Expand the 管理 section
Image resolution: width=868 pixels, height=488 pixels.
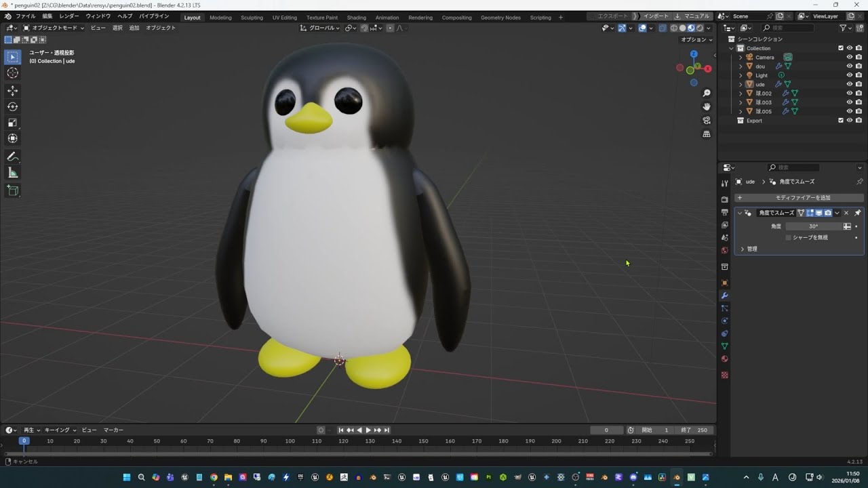pyautogui.click(x=743, y=249)
